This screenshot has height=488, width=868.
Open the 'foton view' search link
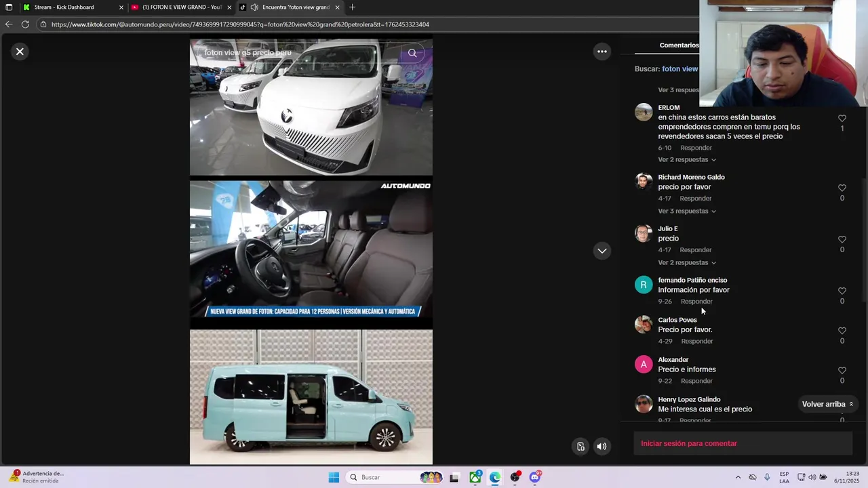click(679, 69)
